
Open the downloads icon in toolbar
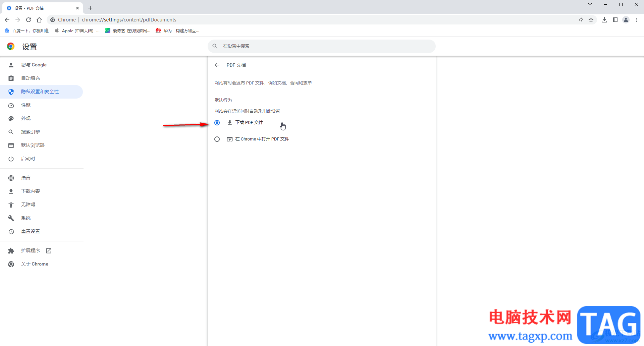(604, 20)
